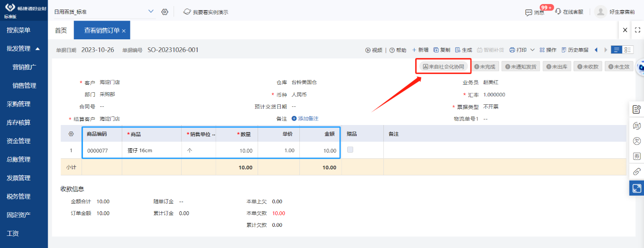Close the 查看销售订单 tab

tap(124, 31)
